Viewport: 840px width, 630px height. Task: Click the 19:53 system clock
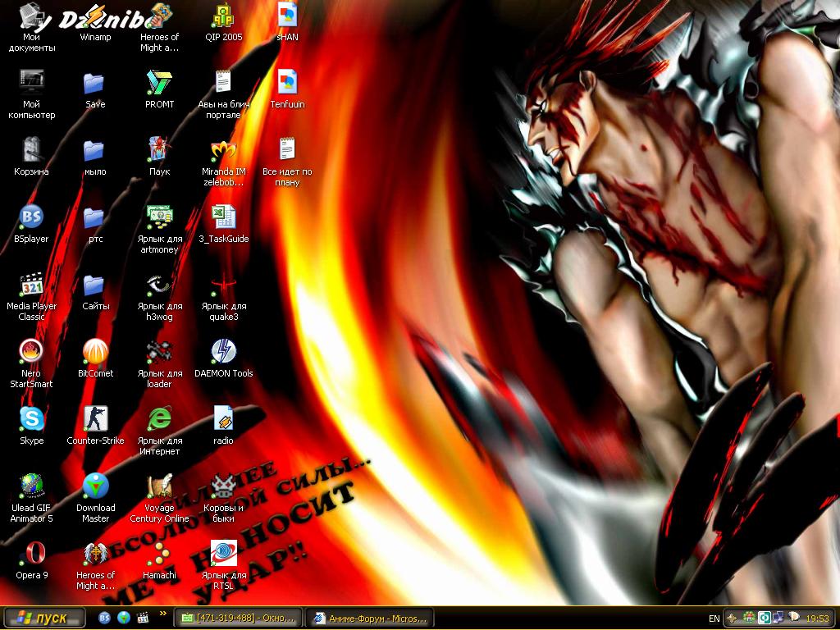coord(818,619)
